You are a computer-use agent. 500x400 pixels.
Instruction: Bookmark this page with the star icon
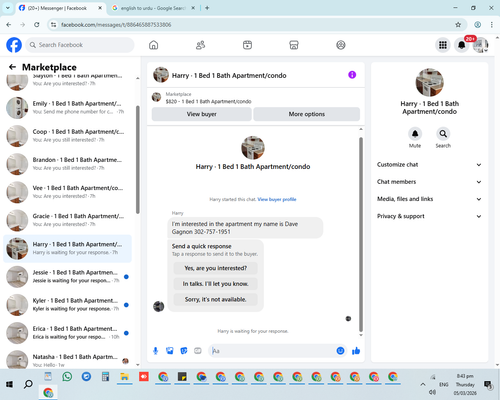(458, 25)
